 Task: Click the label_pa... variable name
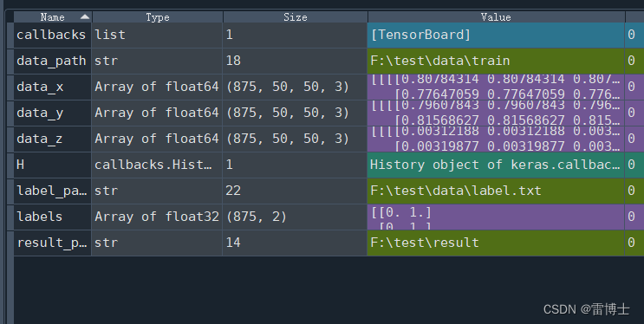[52, 191]
